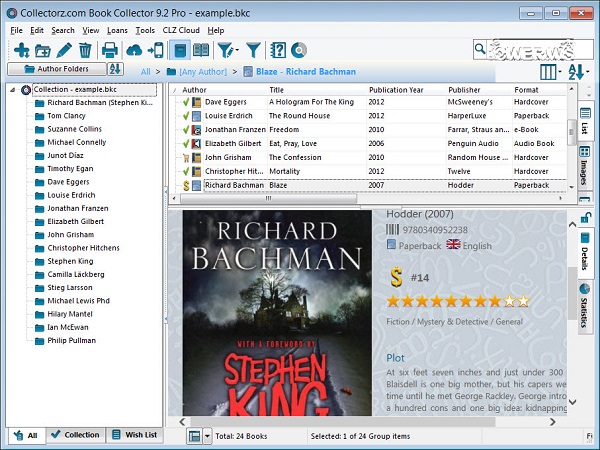Screen dimensions: 600x450
Task: Switch to the Wish List tab
Action: coord(135,436)
